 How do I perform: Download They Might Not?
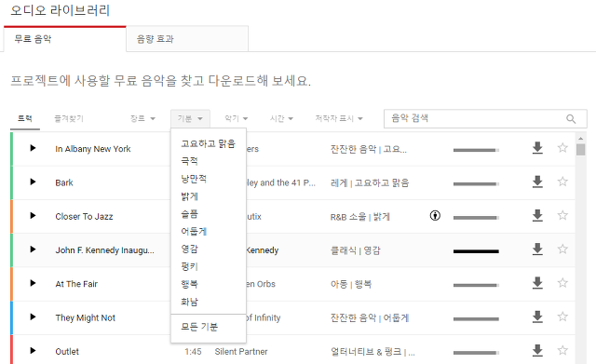pos(537,317)
